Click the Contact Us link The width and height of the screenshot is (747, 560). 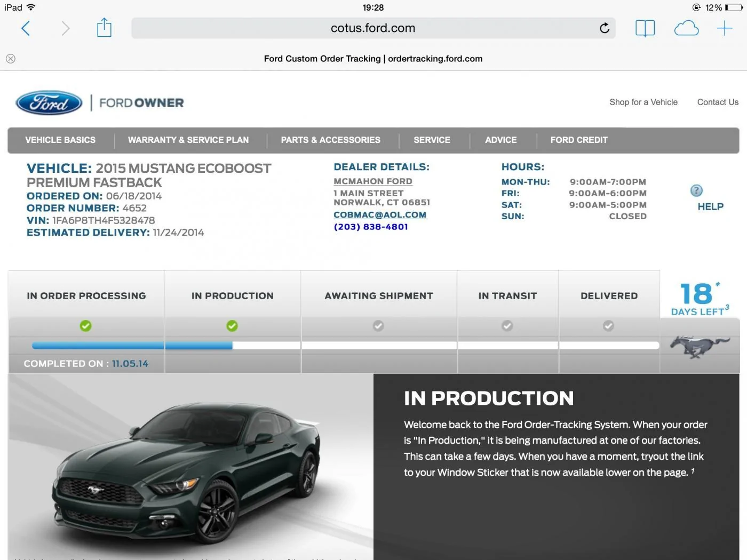pyautogui.click(x=718, y=102)
